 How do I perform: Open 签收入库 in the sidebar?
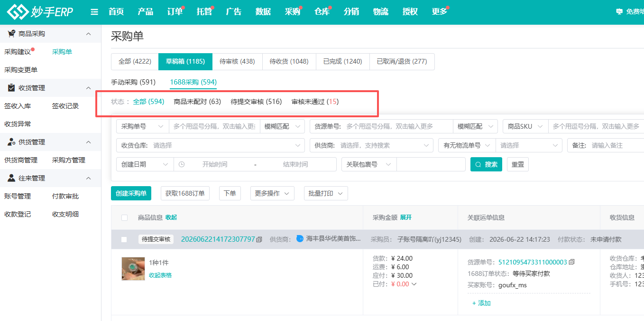pyautogui.click(x=18, y=106)
